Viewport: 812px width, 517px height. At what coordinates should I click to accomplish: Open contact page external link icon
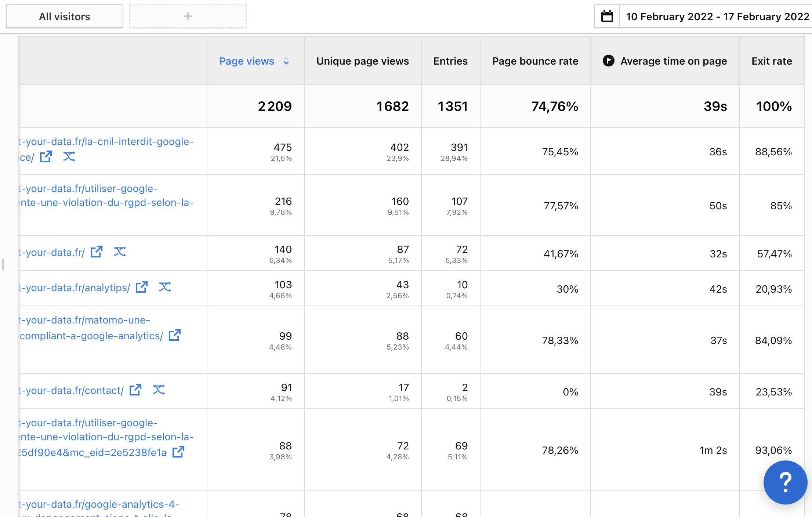click(x=135, y=390)
